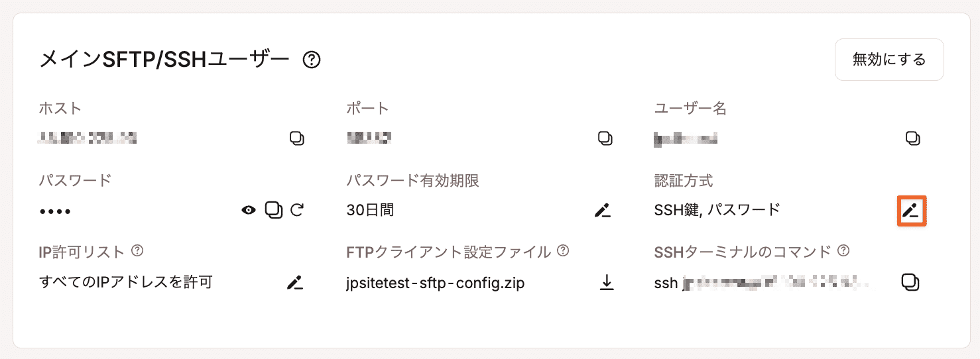
Task: Select the SSH command text
Action: click(x=762, y=283)
